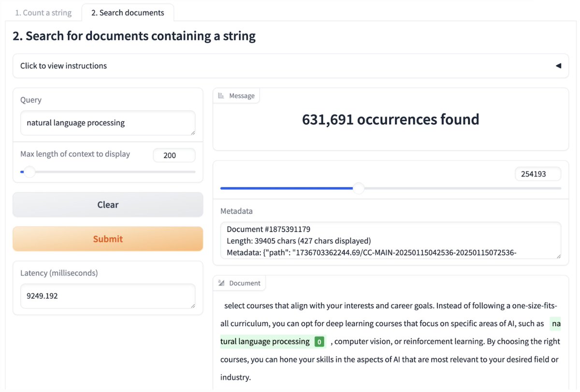
Task: Click the Query text field
Action: pyautogui.click(x=108, y=123)
